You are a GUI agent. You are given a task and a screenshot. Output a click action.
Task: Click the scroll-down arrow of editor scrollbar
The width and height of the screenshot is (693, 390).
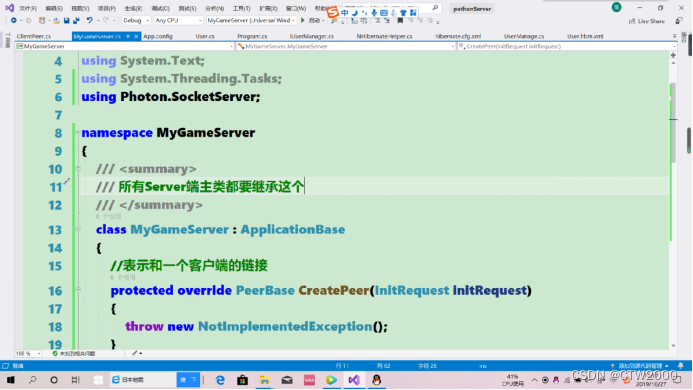click(x=673, y=346)
